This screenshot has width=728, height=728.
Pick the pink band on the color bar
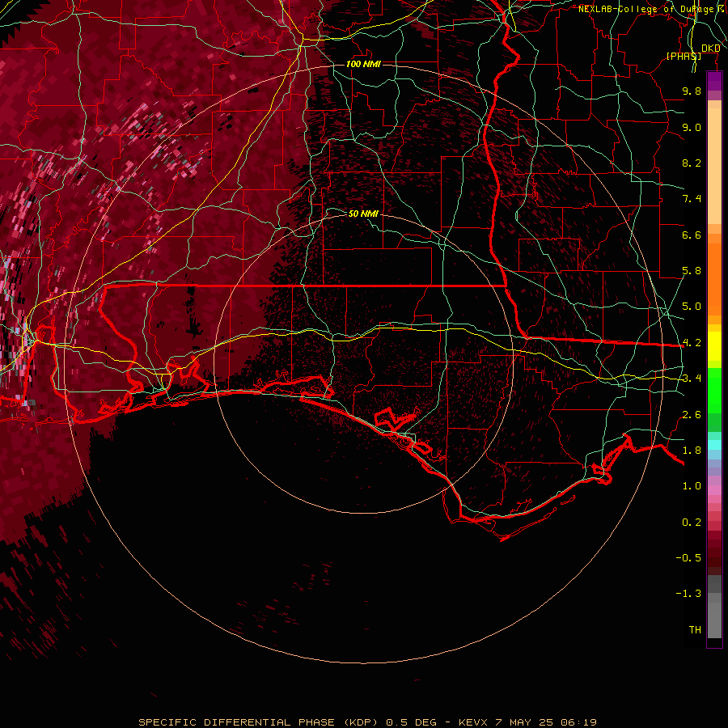(714, 490)
